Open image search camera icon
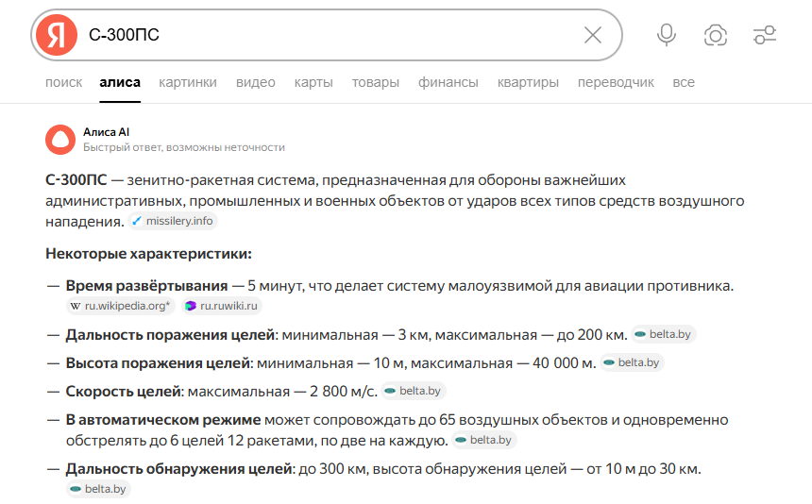This screenshot has width=812, height=504. click(716, 36)
